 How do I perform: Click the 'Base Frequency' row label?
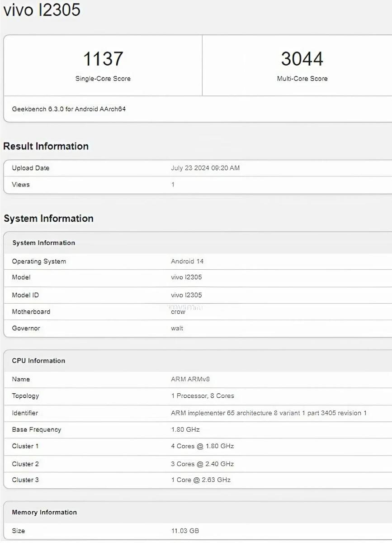[x=37, y=430]
